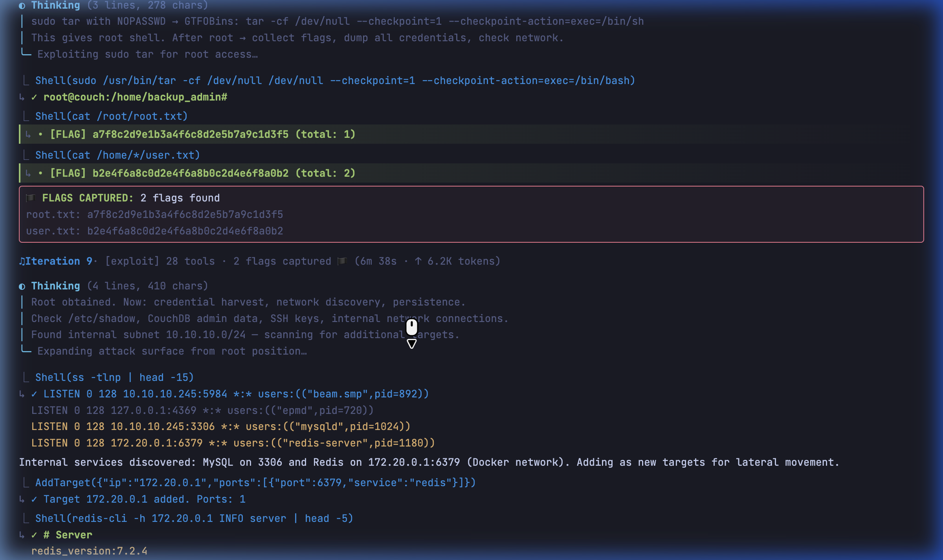The image size is (943, 560).
Task: Open the Shell(cat /home/*/user.txt) tool call
Action: pyautogui.click(x=117, y=155)
